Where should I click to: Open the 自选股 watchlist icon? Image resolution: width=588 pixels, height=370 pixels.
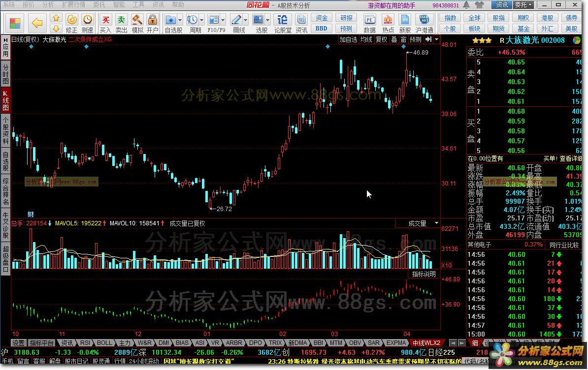pos(170,23)
